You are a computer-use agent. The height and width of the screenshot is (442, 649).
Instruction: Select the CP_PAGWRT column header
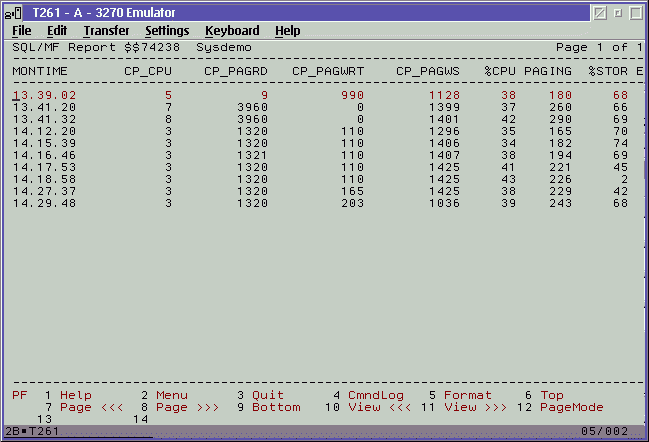328,71
